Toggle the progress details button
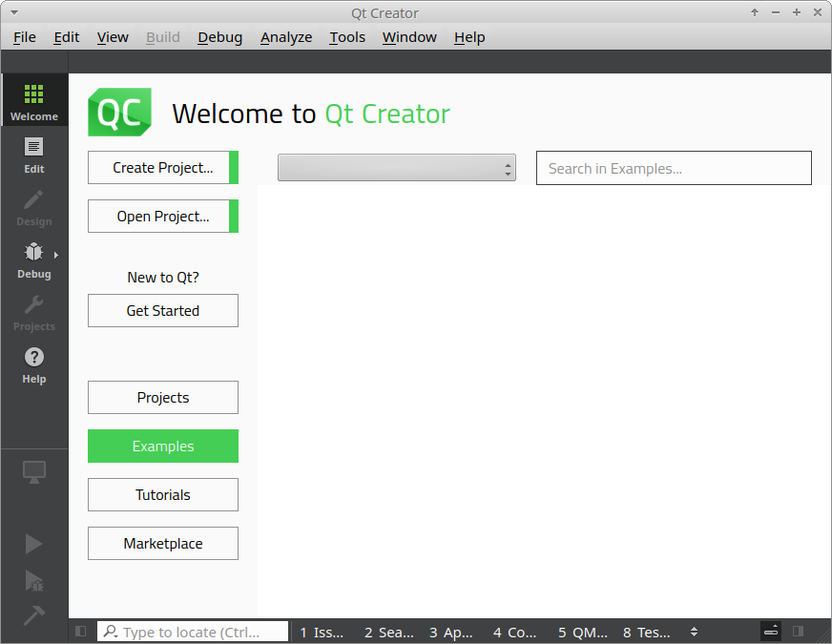832x644 pixels. coord(771,632)
